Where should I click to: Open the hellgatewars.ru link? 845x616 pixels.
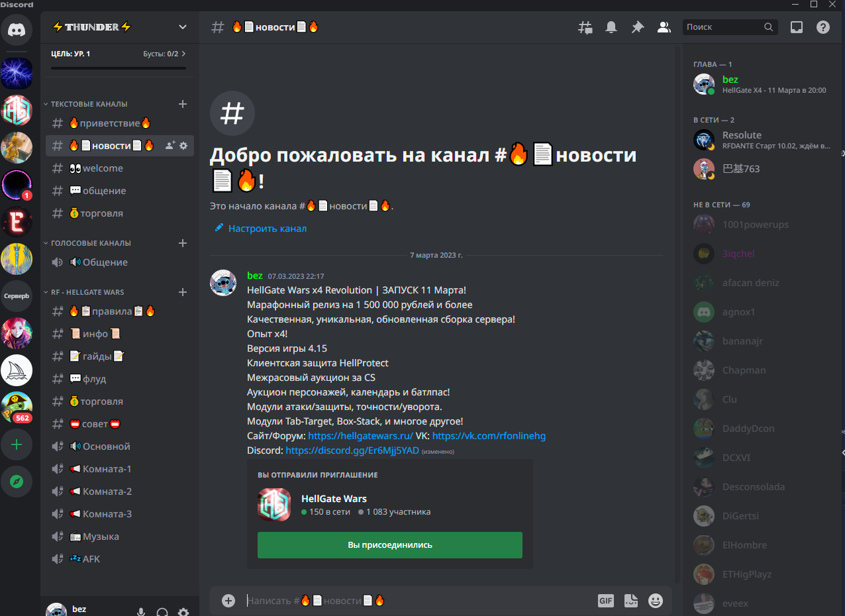pos(360,436)
